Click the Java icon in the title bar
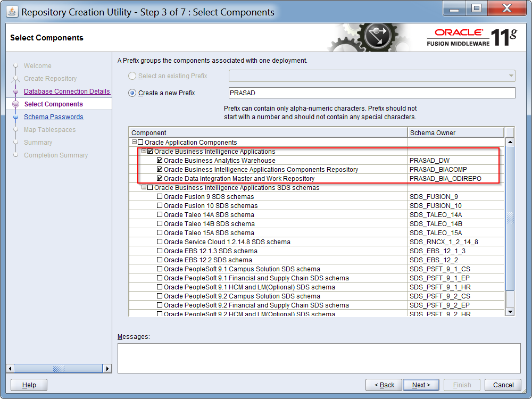The height and width of the screenshot is (399, 532). click(x=12, y=12)
